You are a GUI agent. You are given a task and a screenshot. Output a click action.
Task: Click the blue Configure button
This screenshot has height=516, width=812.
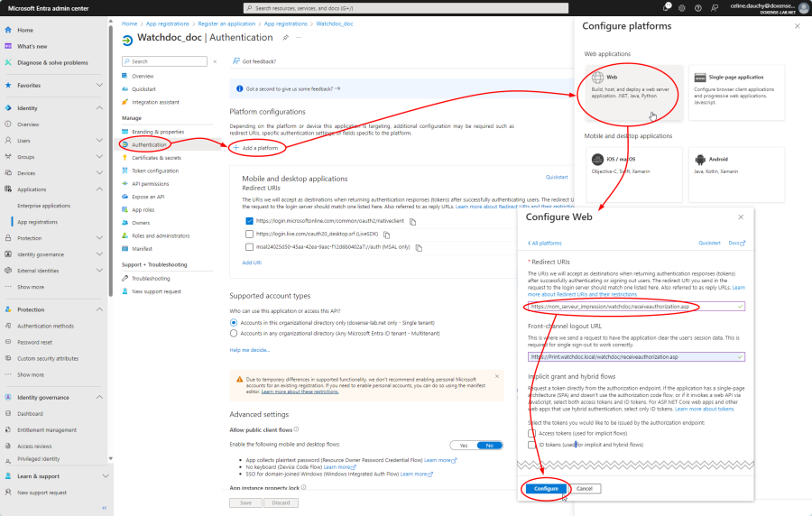[x=546, y=488]
